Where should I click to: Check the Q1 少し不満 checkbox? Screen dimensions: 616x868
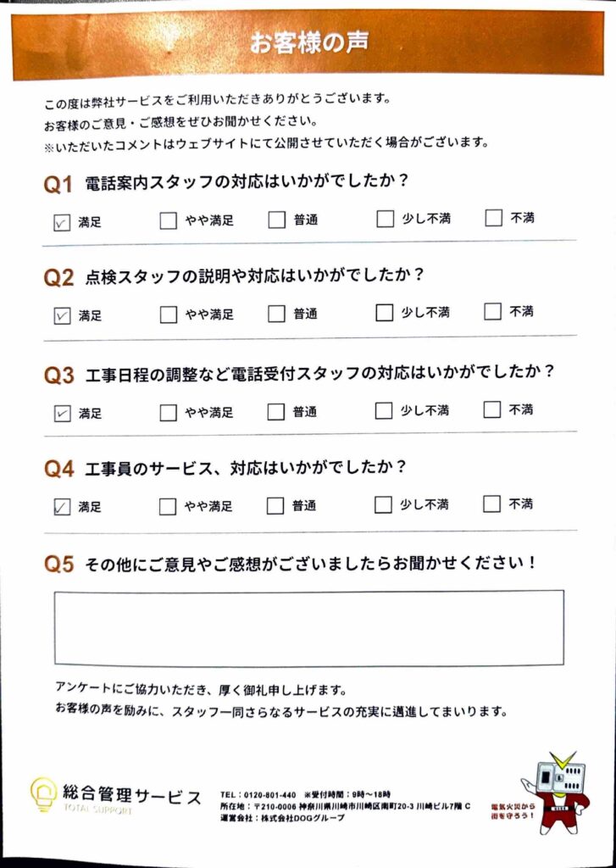pos(386,220)
